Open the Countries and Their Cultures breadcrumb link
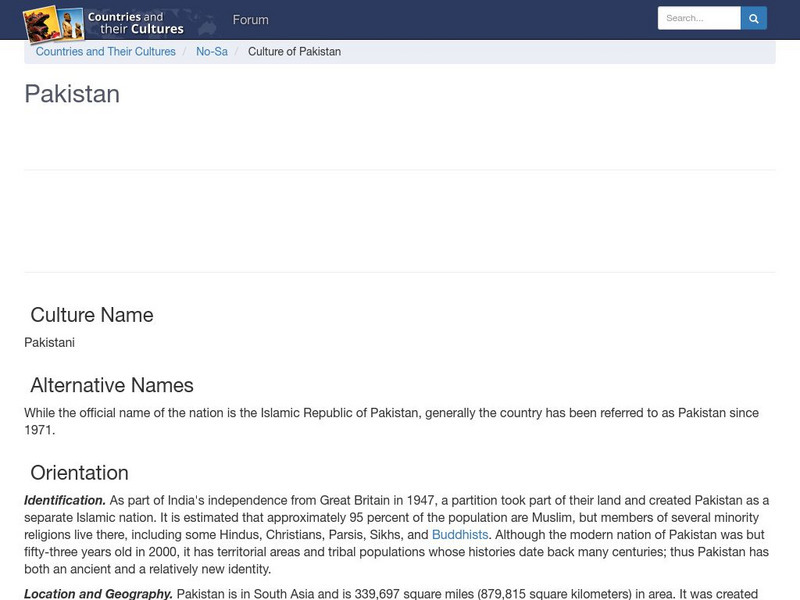This screenshot has height=600, width=800. (x=106, y=51)
